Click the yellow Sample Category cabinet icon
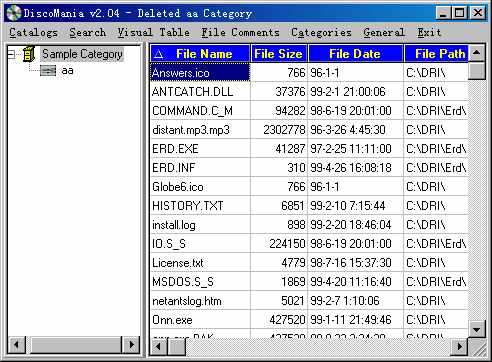The height and width of the screenshot is (362, 492). 29,54
